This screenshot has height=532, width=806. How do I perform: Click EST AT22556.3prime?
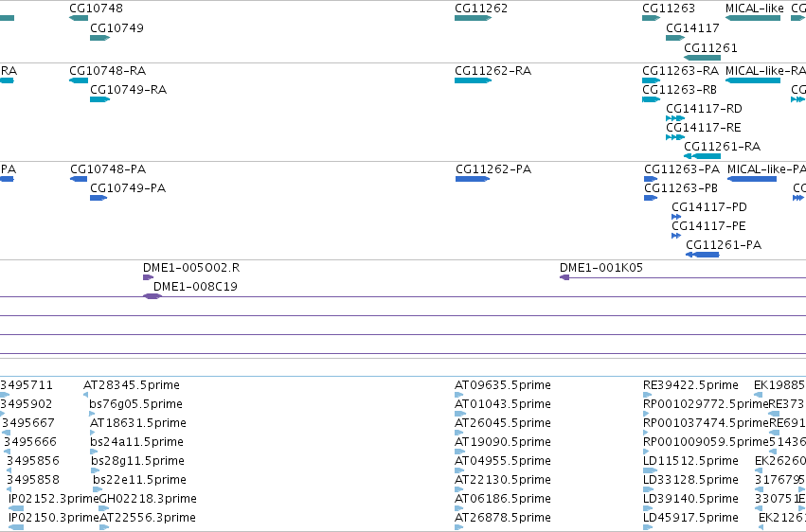pos(148,518)
